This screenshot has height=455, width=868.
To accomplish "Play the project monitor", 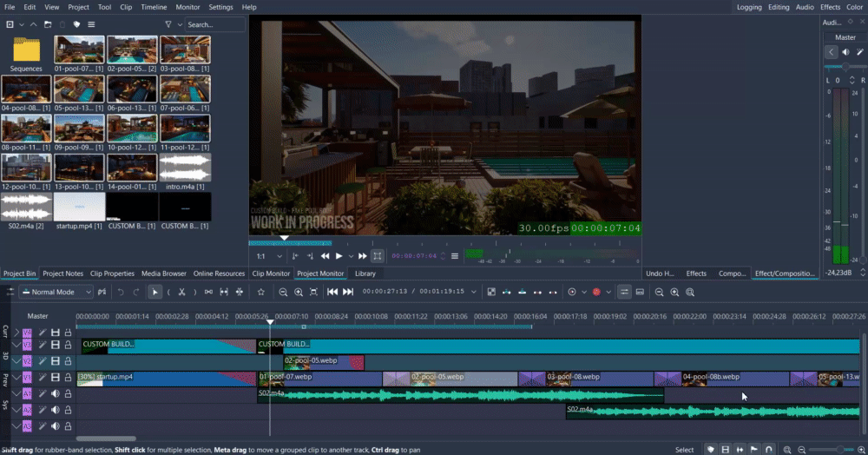I will click(339, 256).
